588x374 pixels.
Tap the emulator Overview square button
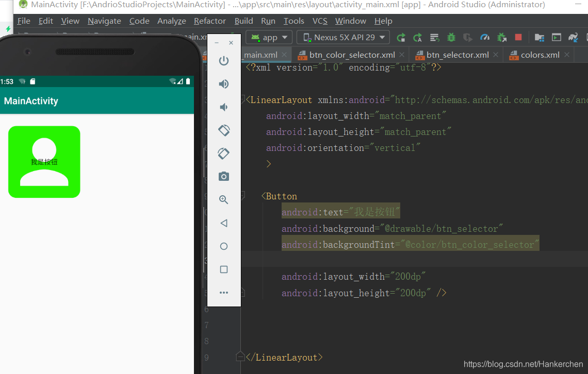pos(224,269)
